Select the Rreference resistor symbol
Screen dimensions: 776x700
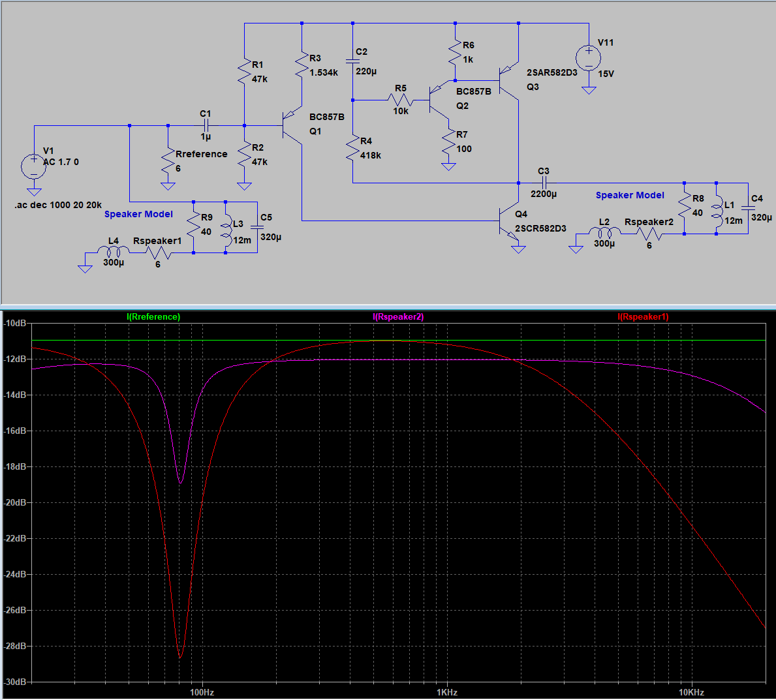[x=168, y=160]
